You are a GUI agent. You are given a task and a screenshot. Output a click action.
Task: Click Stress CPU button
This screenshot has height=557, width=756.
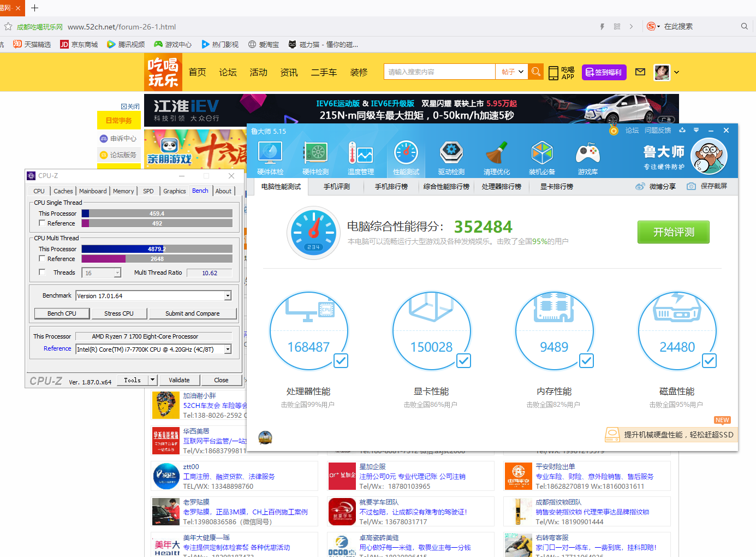click(x=119, y=313)
